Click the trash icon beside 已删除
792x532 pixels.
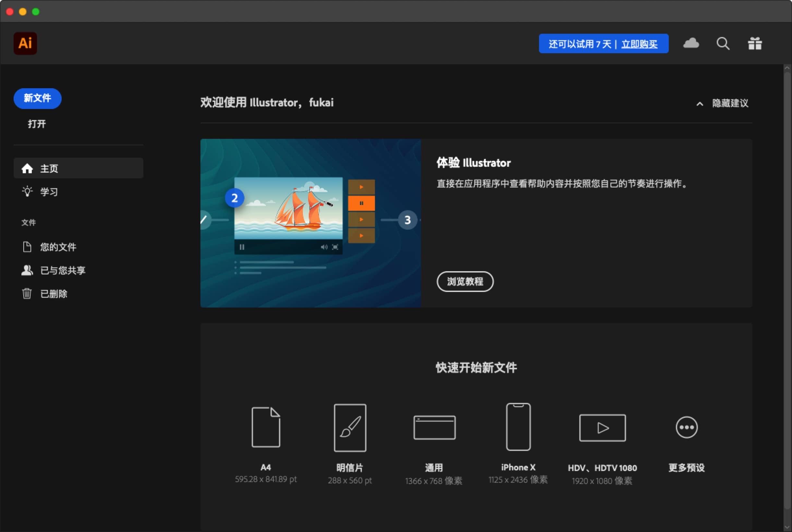point(27,293)
